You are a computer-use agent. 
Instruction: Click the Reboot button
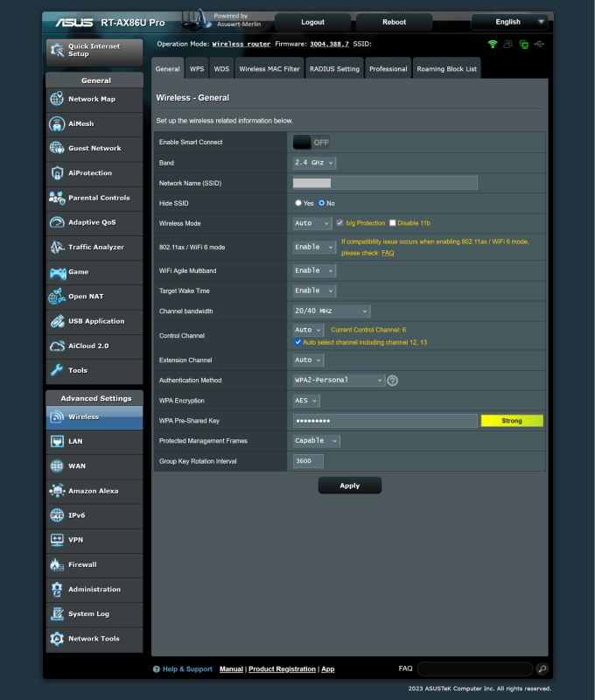coord(394,22)
